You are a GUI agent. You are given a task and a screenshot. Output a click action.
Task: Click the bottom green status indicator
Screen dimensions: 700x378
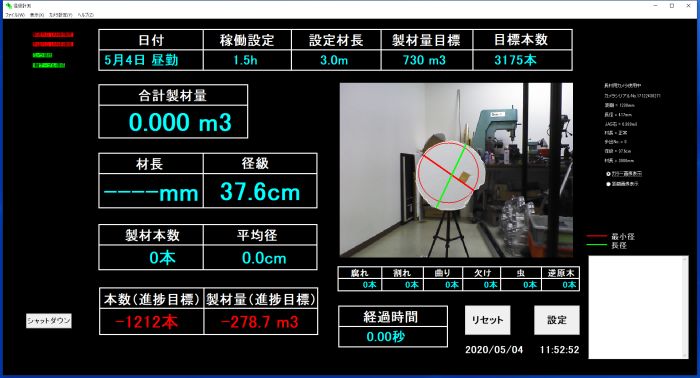(x=49, y=65)
